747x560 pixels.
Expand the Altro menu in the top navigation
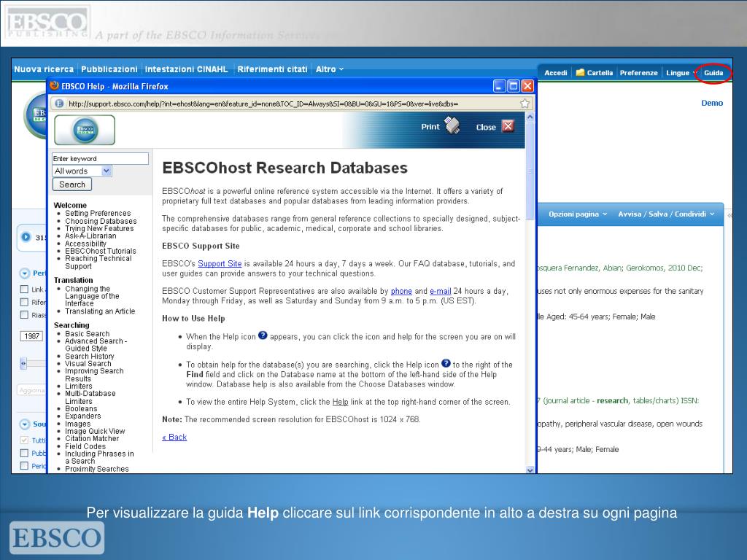pos(329,69)
